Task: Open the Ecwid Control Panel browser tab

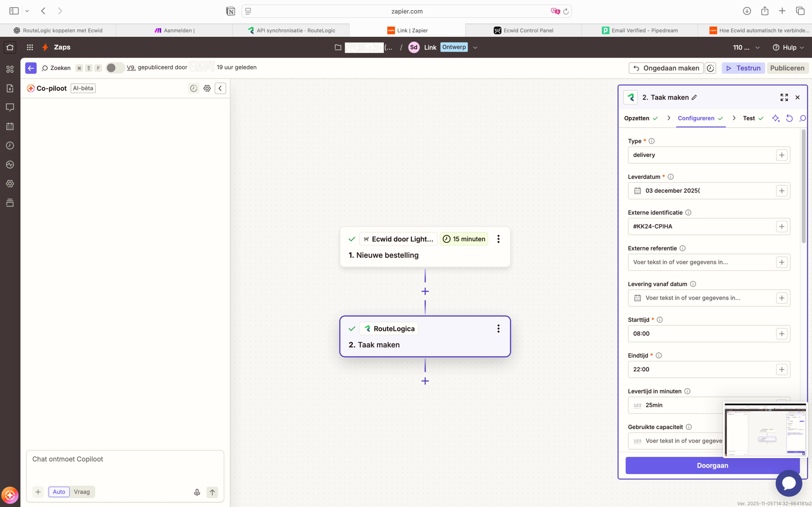Action: (x=523, y=30)
